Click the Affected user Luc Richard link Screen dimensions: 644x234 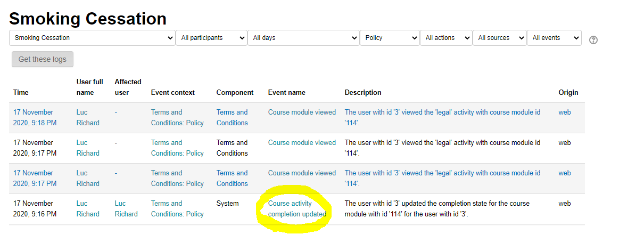[126, 208]
